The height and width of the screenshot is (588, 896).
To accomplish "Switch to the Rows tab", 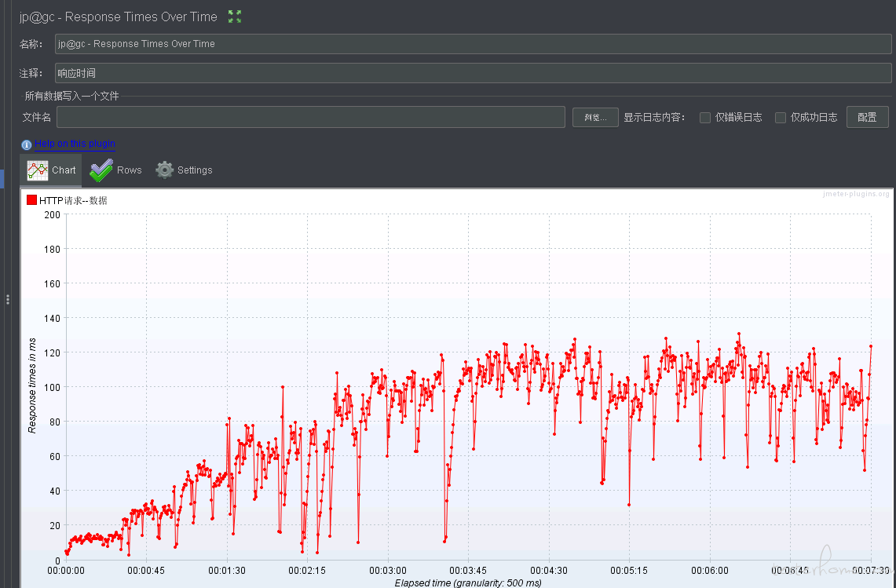I will point(116,170).
